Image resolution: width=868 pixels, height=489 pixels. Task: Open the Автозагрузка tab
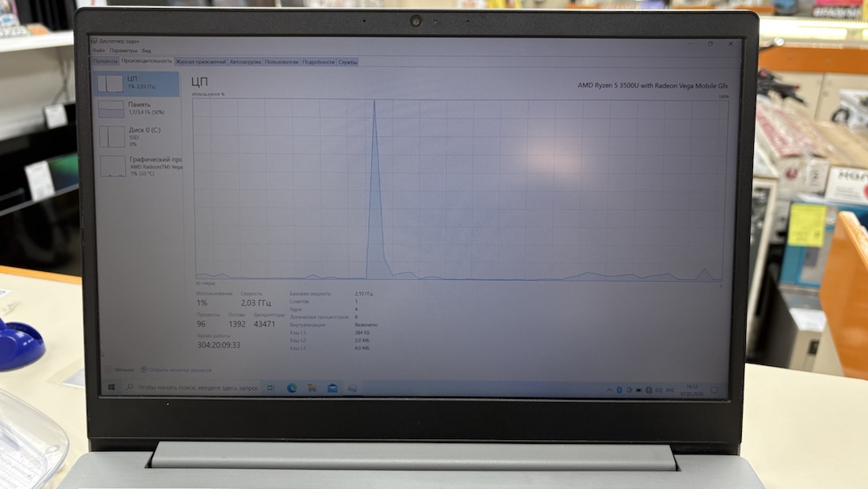point(245,62)
